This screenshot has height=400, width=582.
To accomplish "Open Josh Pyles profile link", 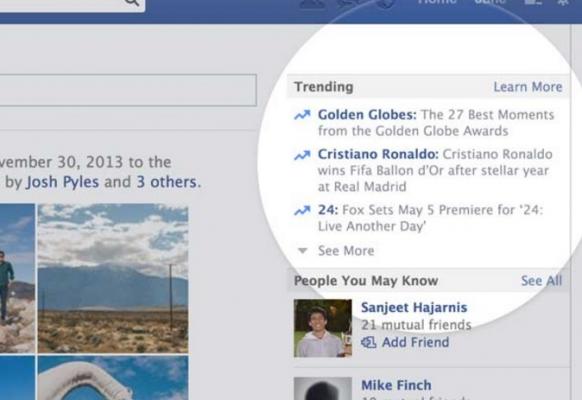I will 62,182.
